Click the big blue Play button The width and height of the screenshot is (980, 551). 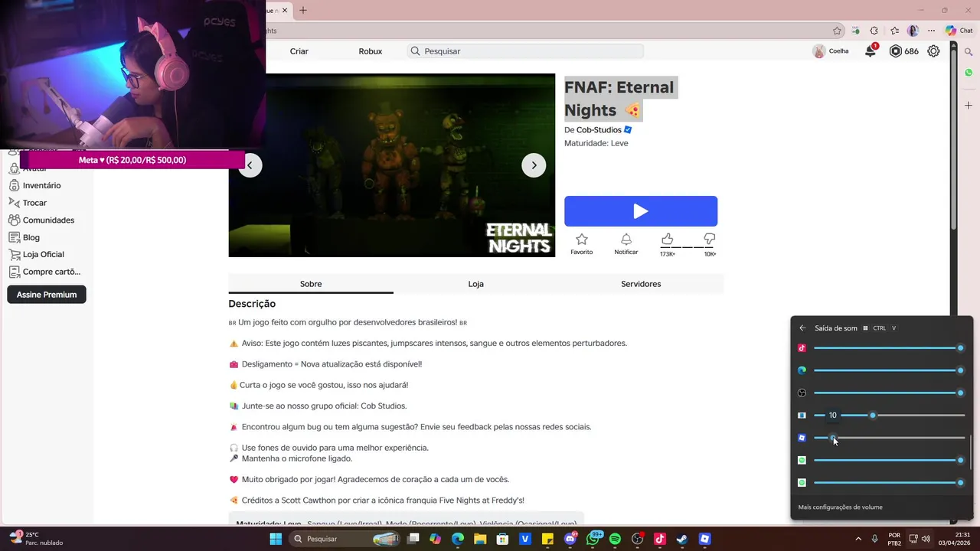click(641, 211)
